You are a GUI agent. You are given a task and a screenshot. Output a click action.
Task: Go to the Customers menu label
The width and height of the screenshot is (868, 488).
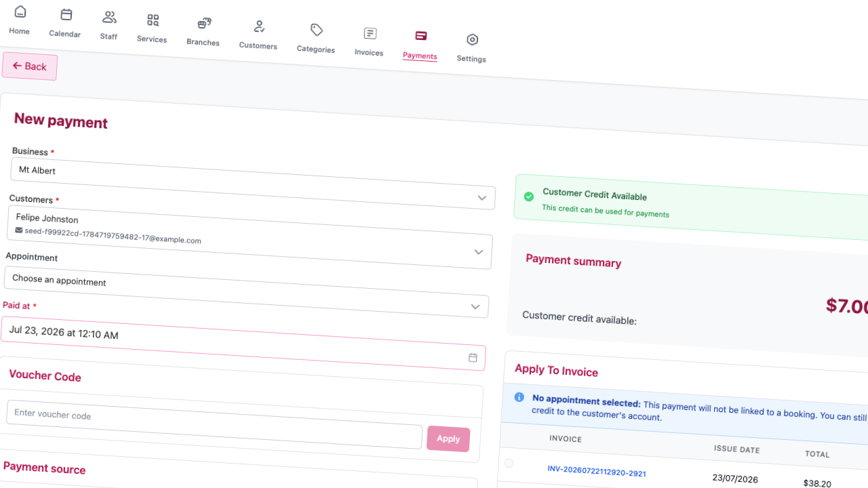[x=258, y=45]
